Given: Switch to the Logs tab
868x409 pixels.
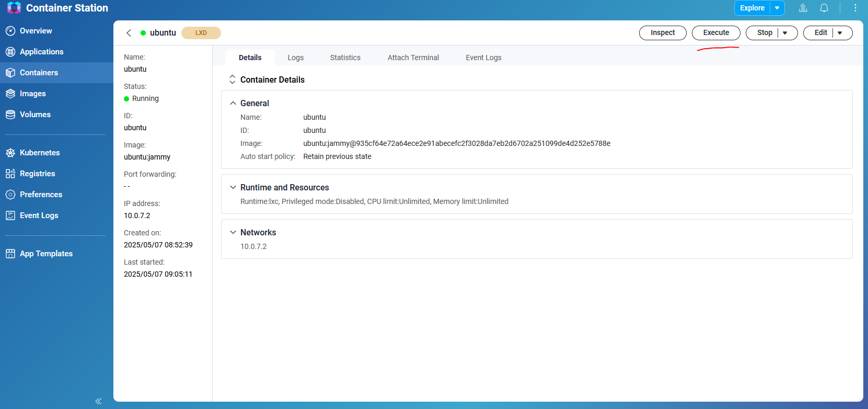Looking at the screenshot, I should pos(296,58).
